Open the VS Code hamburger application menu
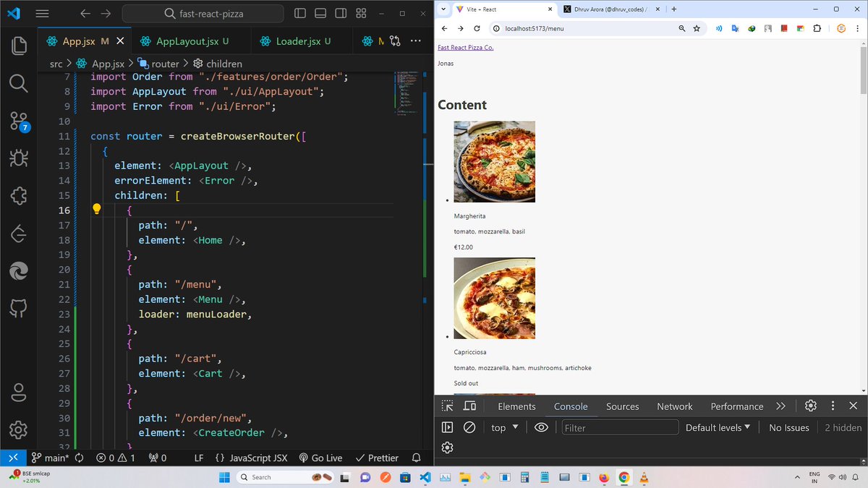Viewport: 868px width, 488px height. coord(43,13)
